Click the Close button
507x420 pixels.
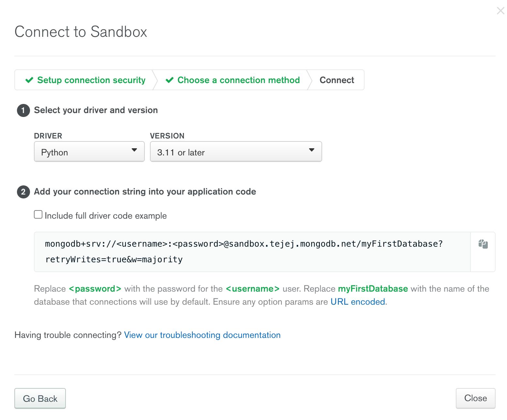coord(475,398)
